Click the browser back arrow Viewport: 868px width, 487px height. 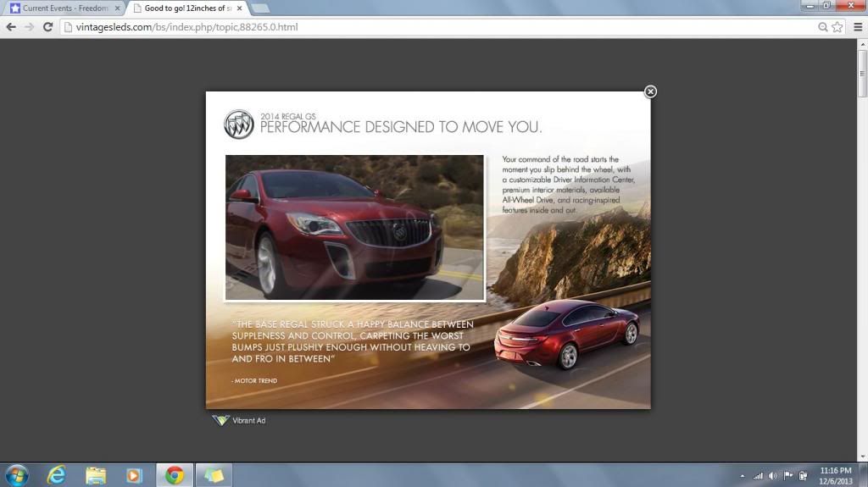point(11,27)
